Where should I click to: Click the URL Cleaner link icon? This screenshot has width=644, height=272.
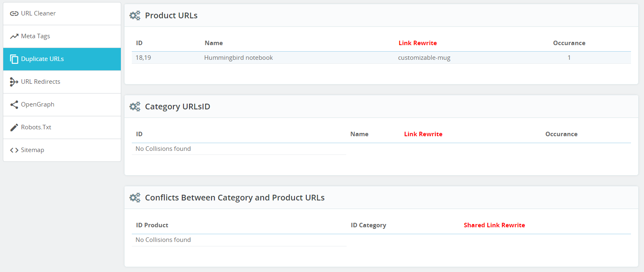click(14, 13)
